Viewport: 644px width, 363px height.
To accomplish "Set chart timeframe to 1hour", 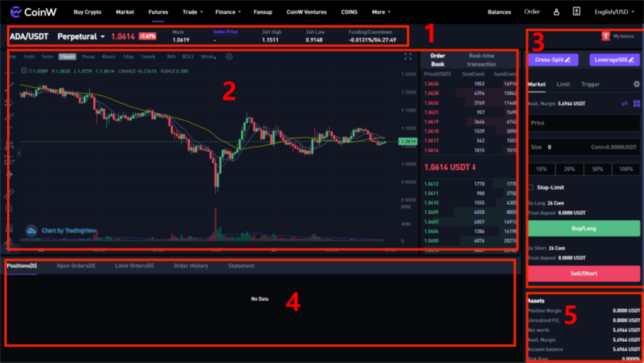I will point(88,57).
